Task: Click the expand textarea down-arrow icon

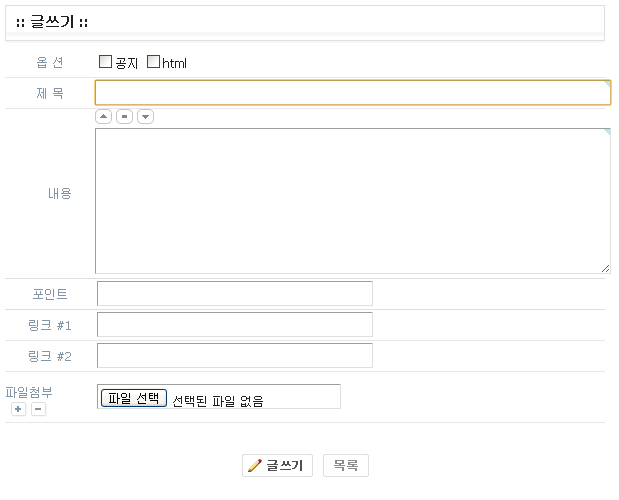Action: (146, 117)
